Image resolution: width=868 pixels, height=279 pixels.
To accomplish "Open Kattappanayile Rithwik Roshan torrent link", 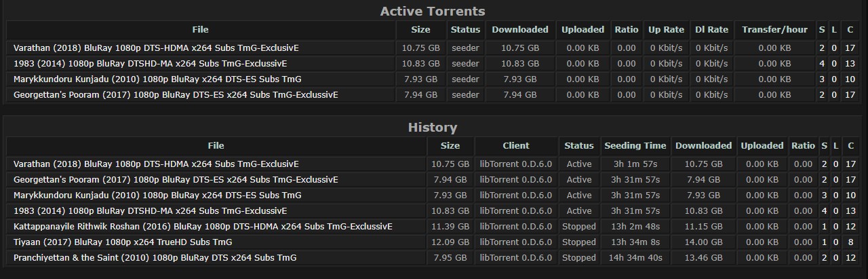I will coord(203,227).
